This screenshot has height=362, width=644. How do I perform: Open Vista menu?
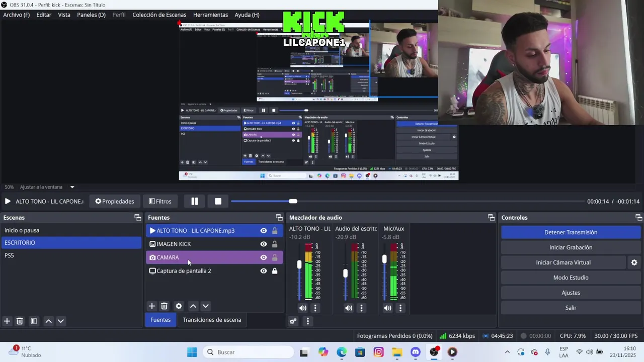[64, 15]
